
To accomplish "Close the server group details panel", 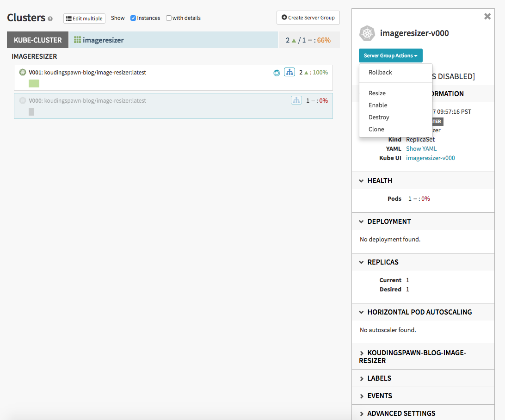I will (x=487, y=17).
